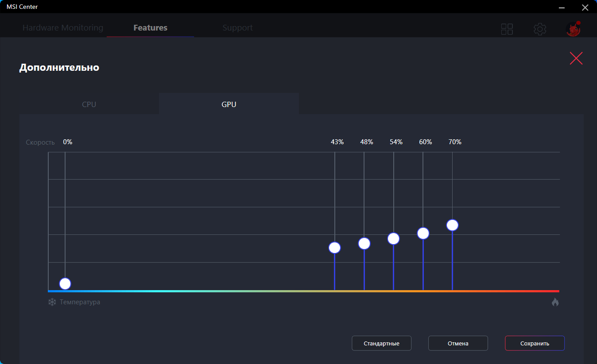Click the Дополнительно heading
This screenshot has height=364, width=597.
[59, 68]
